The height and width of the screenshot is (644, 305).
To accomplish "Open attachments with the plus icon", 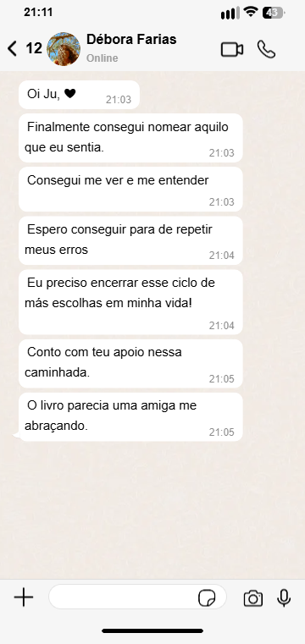I will pos(24,597).
